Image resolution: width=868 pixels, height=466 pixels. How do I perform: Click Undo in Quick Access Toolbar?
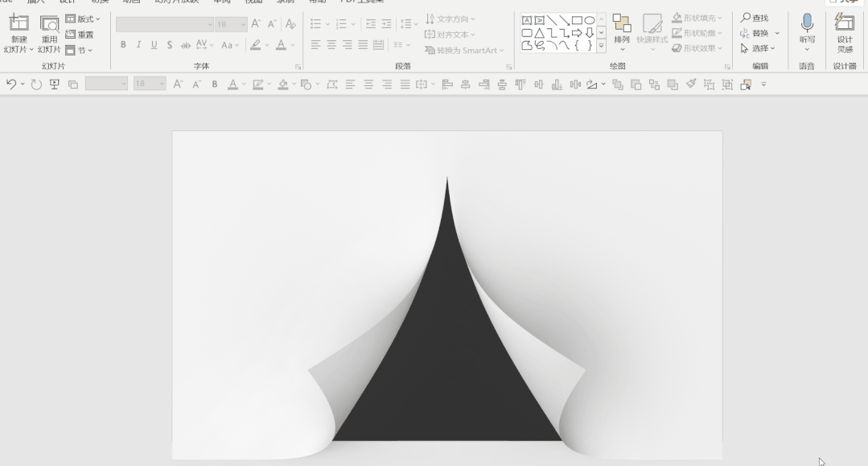pyautogui.click(x=10, y=85)
